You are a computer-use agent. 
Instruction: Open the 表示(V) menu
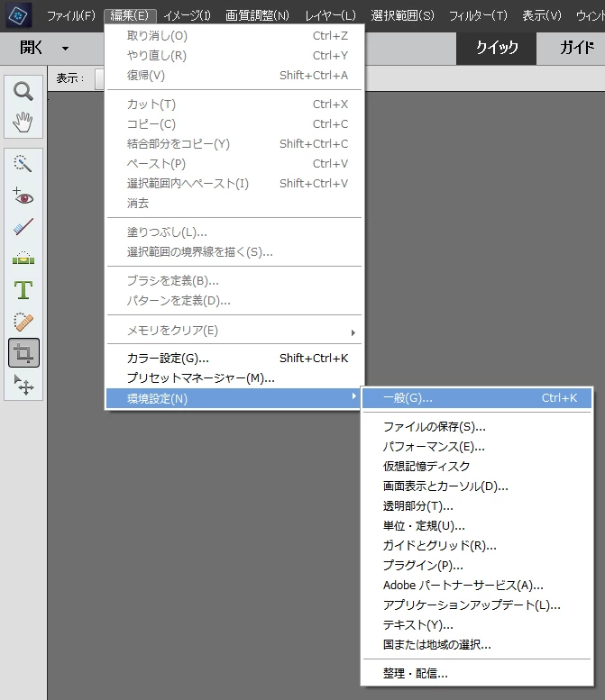[x=542, y=16]
